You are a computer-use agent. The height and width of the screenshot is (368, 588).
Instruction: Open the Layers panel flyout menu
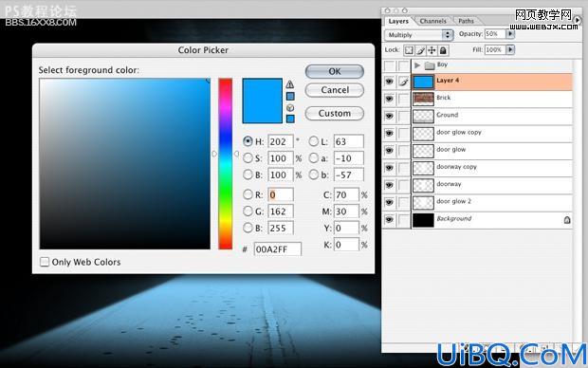pos(578,21)
